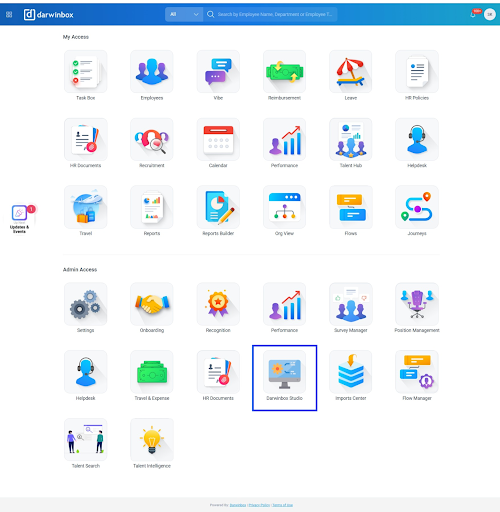Screen dimensions: 500x512
Task: Open admin Settings gears icon
Action: (x=86, y=304)
